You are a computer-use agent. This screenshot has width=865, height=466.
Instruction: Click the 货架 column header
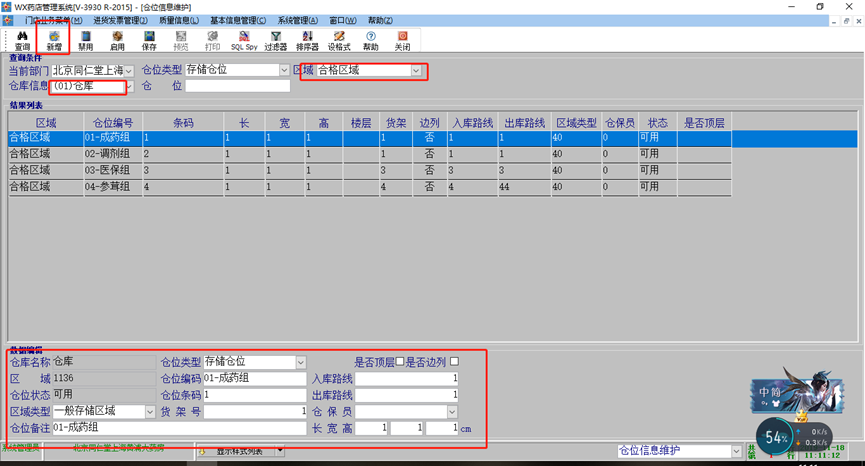[x=396, y=122]
